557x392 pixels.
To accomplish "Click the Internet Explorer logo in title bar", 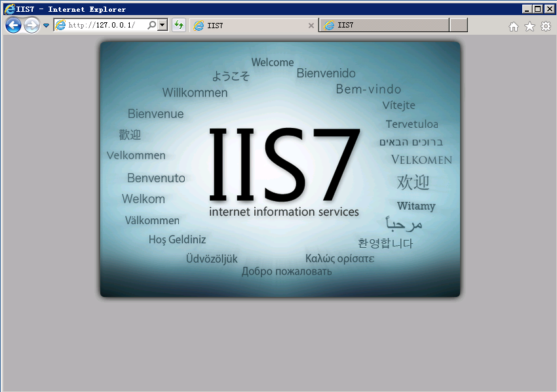I will 9,9.
